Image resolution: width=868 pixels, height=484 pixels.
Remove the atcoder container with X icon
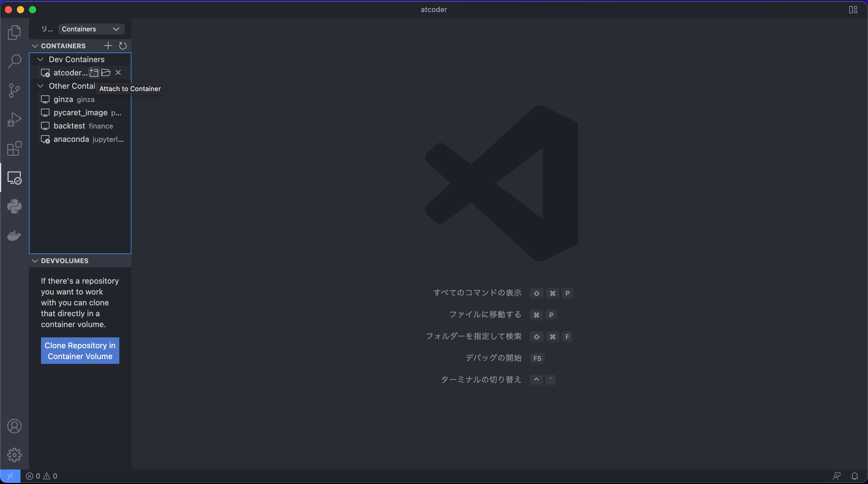point(118,72)
